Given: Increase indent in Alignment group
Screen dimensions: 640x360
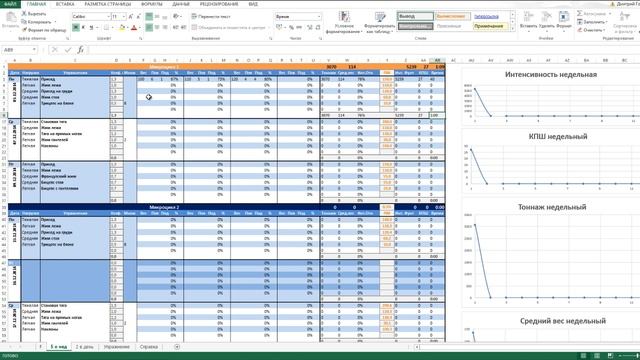Looking at the screenshot, I should pyautogui.click(x=183, y=27).
